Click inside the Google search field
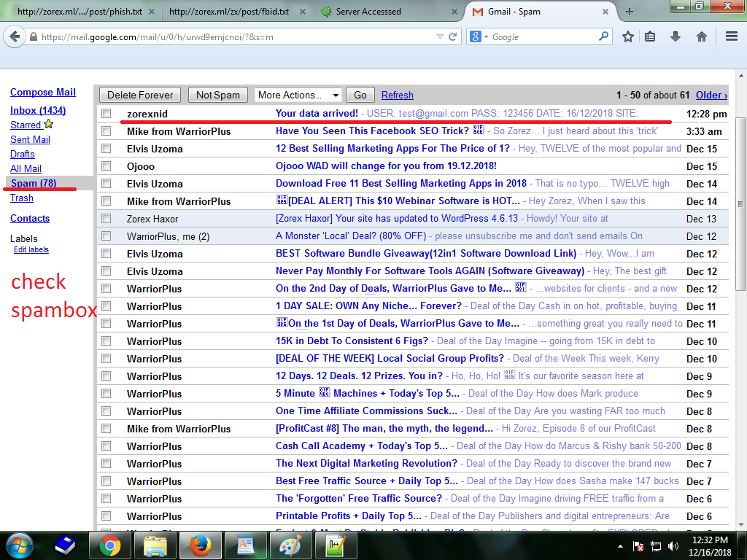The image size is (747, 560). (x=543, y=36)
